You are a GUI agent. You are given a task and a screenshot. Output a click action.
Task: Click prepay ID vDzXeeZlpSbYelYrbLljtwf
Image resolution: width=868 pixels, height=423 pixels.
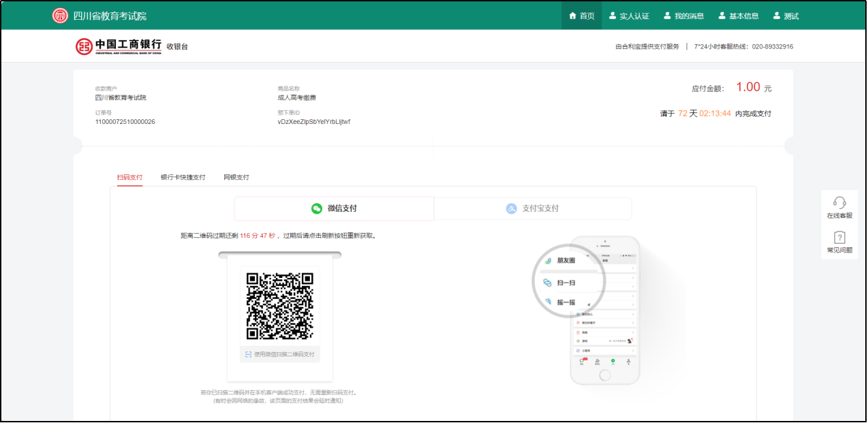(313, 122)
